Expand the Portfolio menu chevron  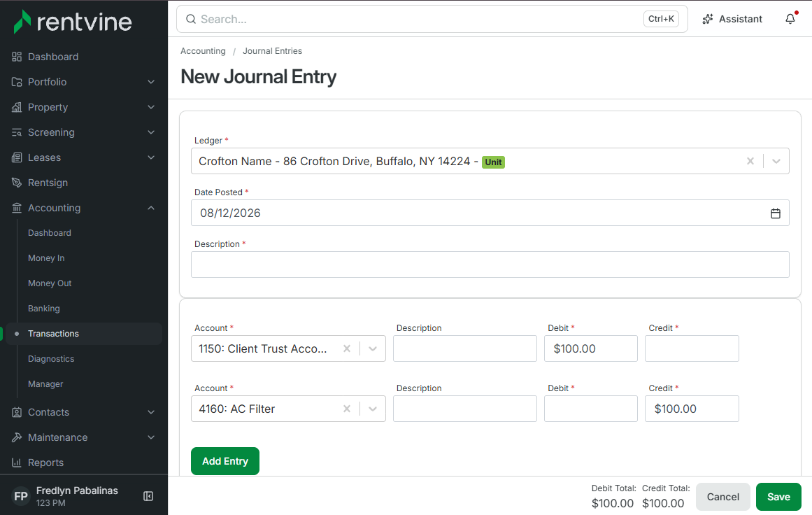[151, 82]
